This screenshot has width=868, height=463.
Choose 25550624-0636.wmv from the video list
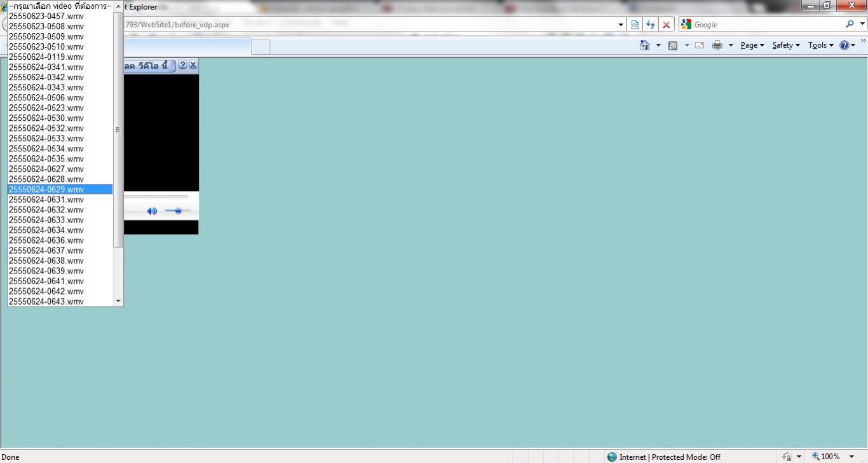tap(60, 240)
